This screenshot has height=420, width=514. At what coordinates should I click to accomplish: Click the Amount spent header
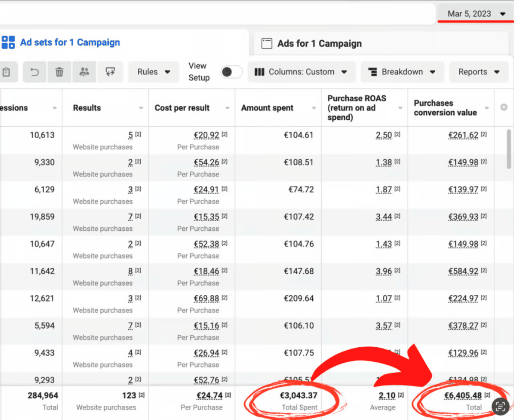[267, 108]
